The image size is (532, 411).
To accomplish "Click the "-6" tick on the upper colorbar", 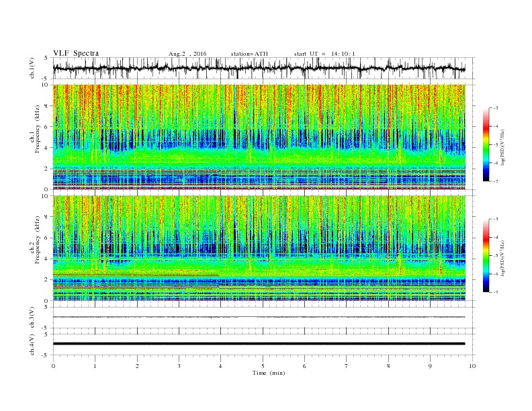I will pos(496,163).
